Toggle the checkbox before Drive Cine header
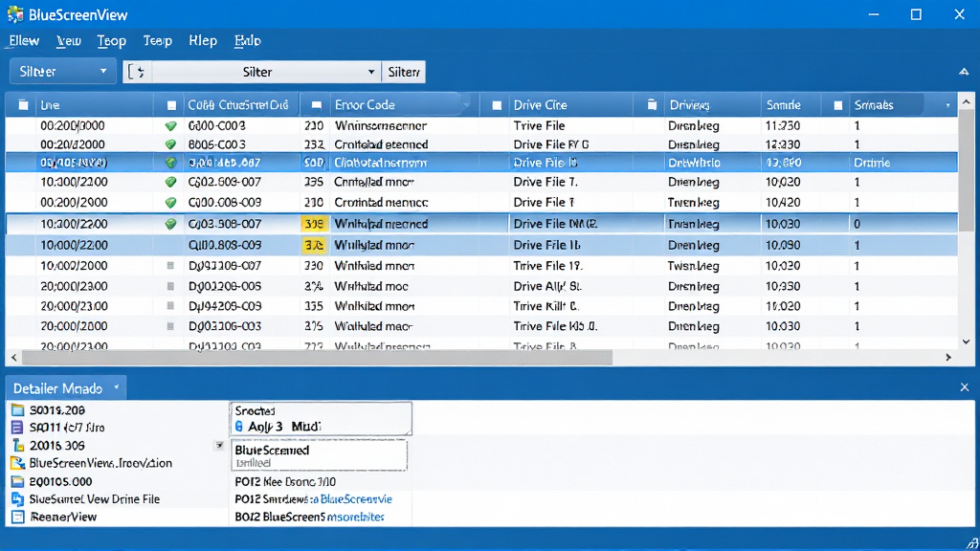 click(497, 105)
